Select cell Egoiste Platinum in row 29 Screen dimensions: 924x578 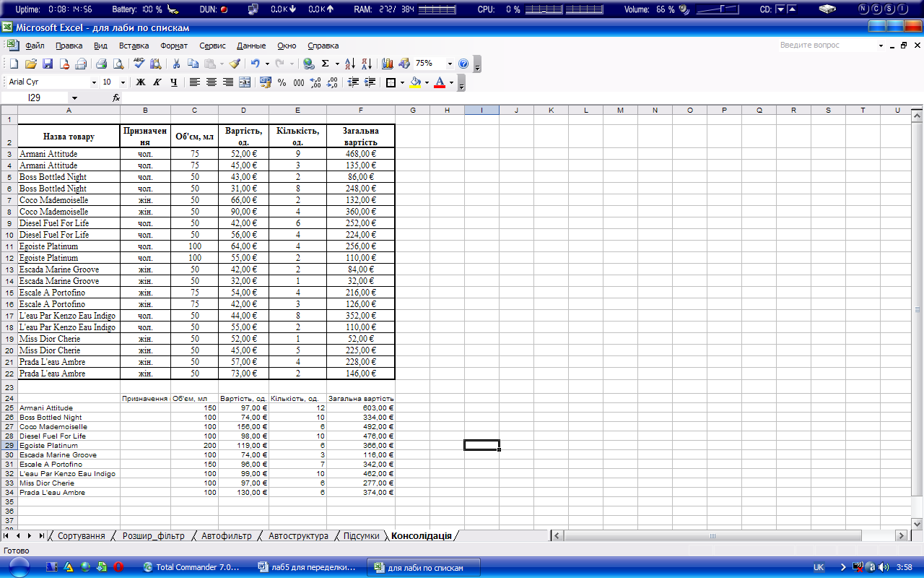(69, 446)
